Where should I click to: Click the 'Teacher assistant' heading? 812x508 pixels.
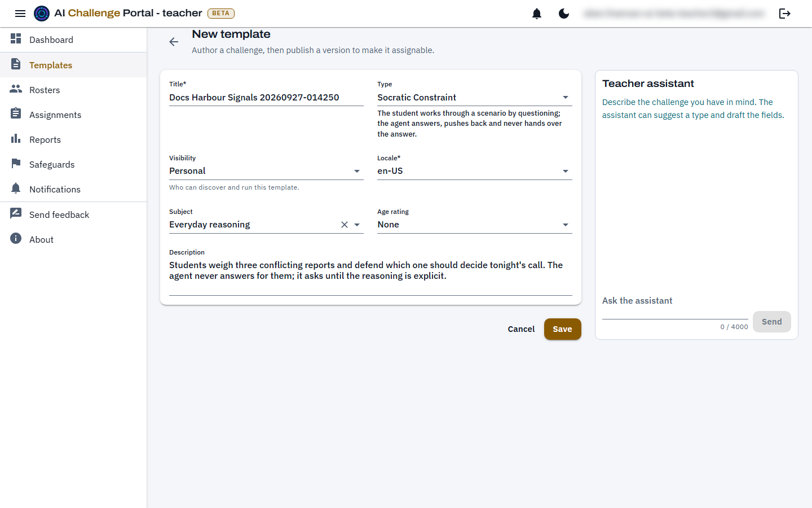point(648,84)
